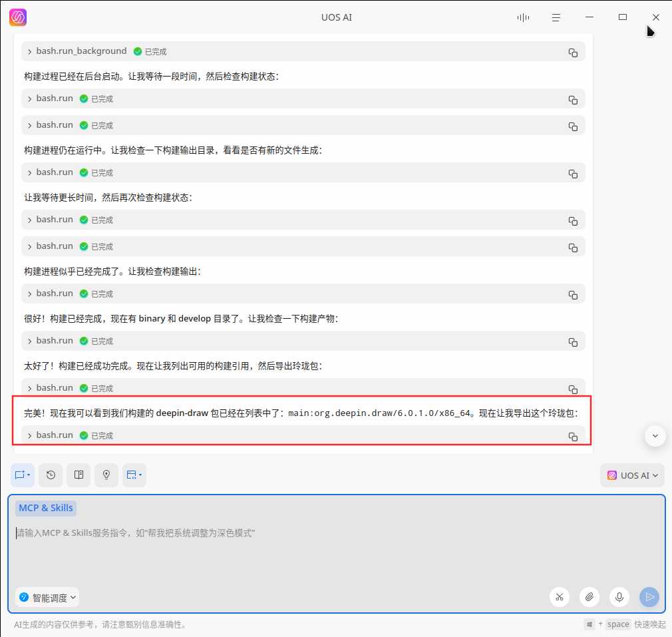Image resolution: width=672 pixels, height=637 pixels.
Task: Jump to bottom with round chevron button
Action: [x=655, y=436]
